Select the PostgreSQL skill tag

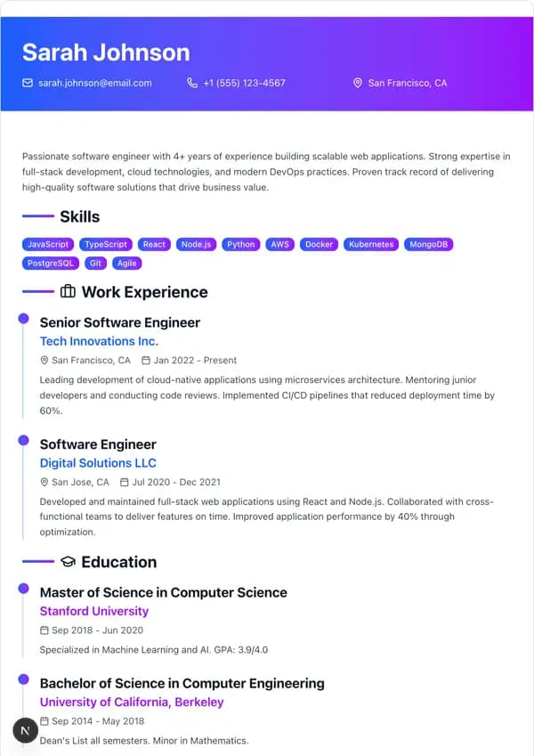pos(51,264)
